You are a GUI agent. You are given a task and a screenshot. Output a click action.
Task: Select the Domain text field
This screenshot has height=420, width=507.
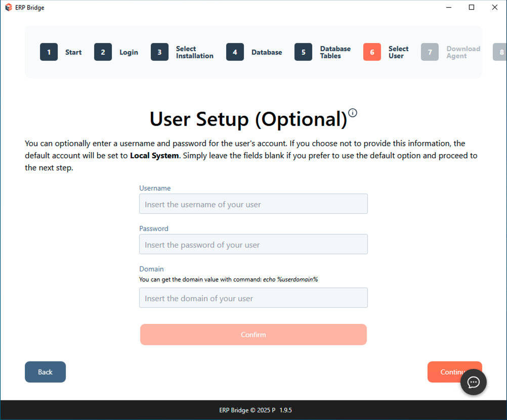tap(253, 298)
